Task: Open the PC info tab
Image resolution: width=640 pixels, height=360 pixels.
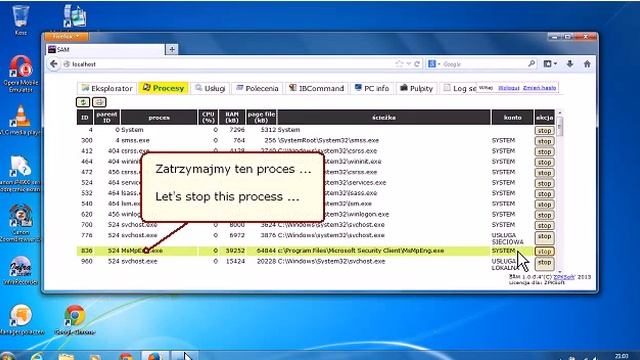Action: click(x=372, y=88)
